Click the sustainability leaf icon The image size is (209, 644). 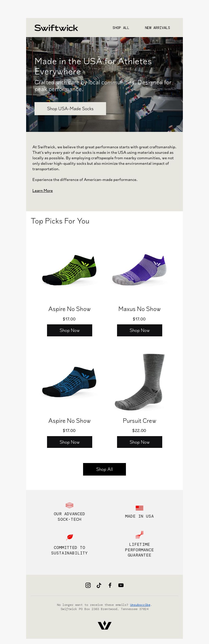[x=70, y=537]
